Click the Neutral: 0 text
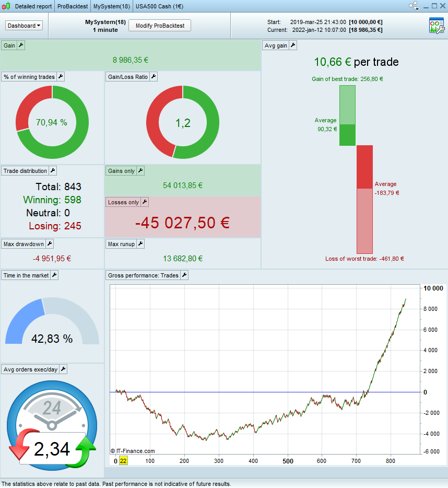This screenshot has height=488, width=448. (x=48, y=213)
